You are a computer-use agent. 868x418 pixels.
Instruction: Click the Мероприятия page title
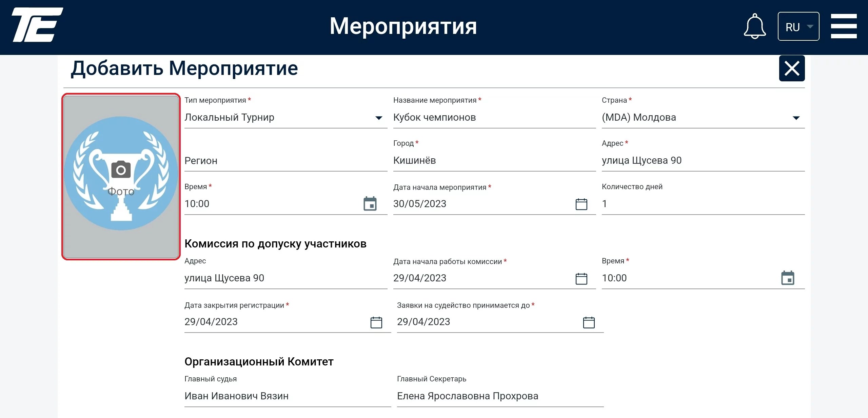(403, 26)
